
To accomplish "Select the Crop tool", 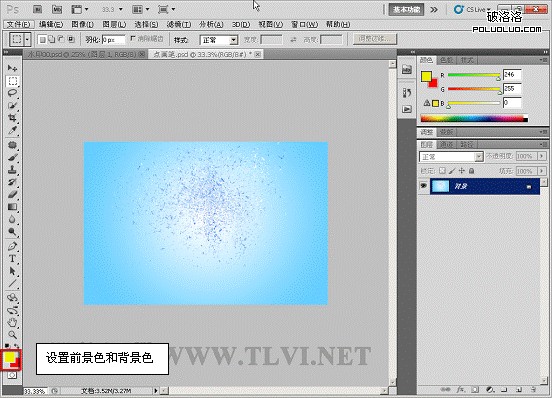I will tap(12, 118).
